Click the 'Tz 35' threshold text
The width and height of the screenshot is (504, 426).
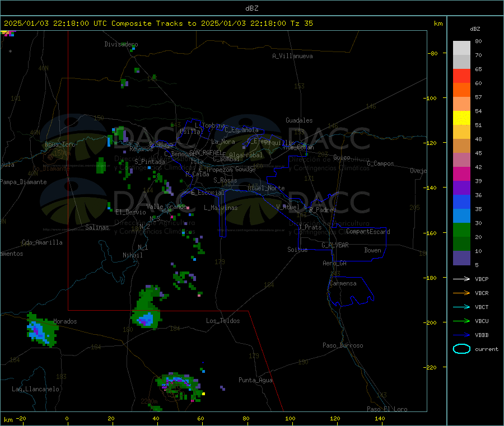tap(301, 24)
